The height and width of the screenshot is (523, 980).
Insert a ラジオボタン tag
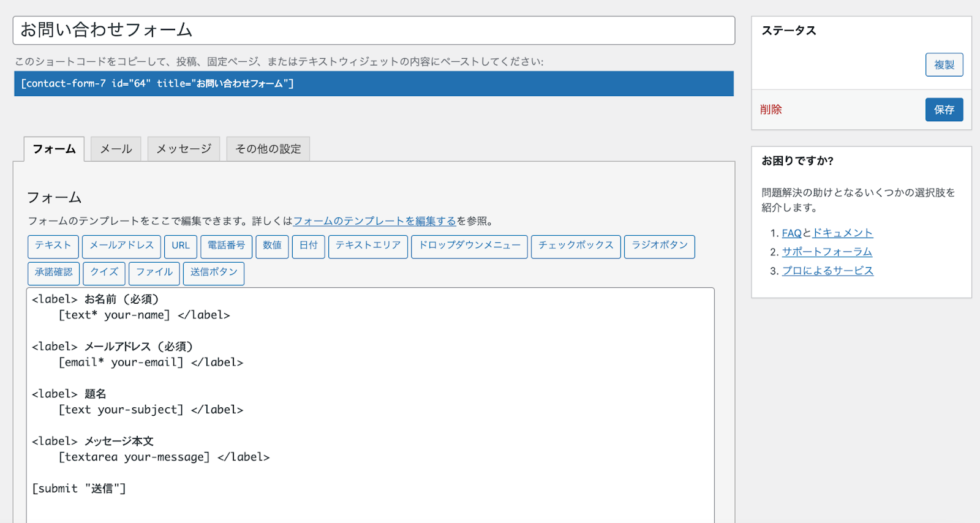(x=660, y=246)
